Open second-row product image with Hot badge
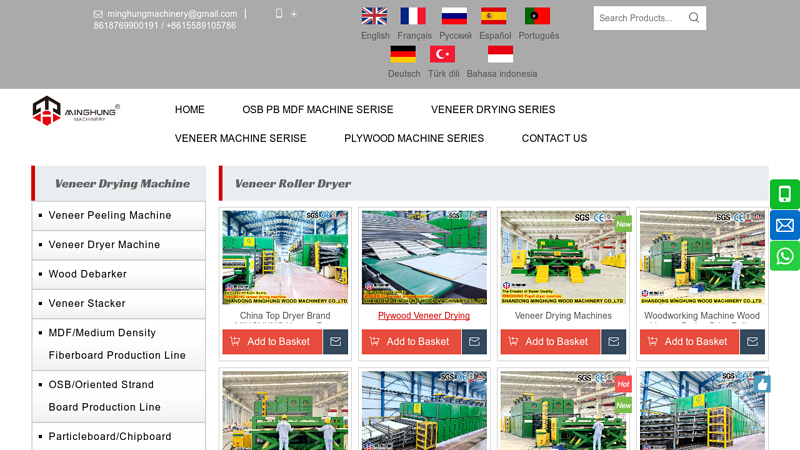The width and height of the screenshot is (800, 450). coord(563,411)
